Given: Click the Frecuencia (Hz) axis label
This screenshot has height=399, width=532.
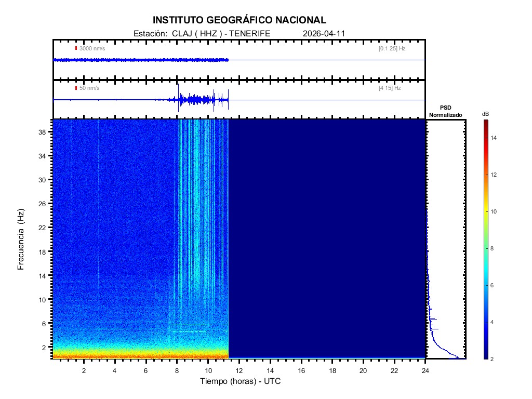Looking at the screenshot, I should (x=21, y=239).
